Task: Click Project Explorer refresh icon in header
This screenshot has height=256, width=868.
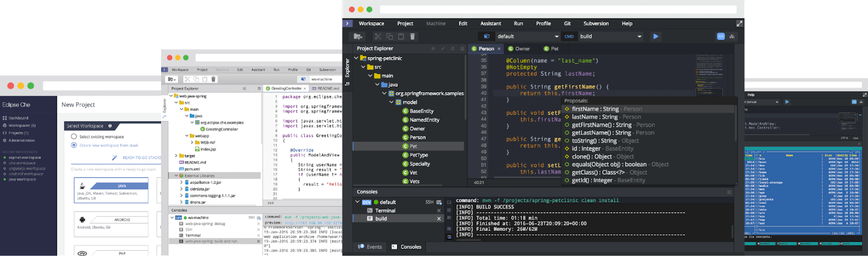Action: pos(452,49)
